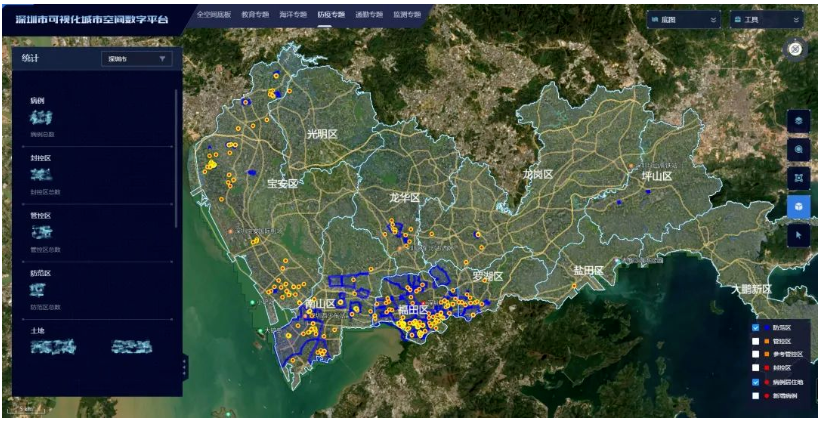This screenshot has width=819, height=422.
Task: Enable the 新增病例 layer checkbox
Action: point(755,396)
